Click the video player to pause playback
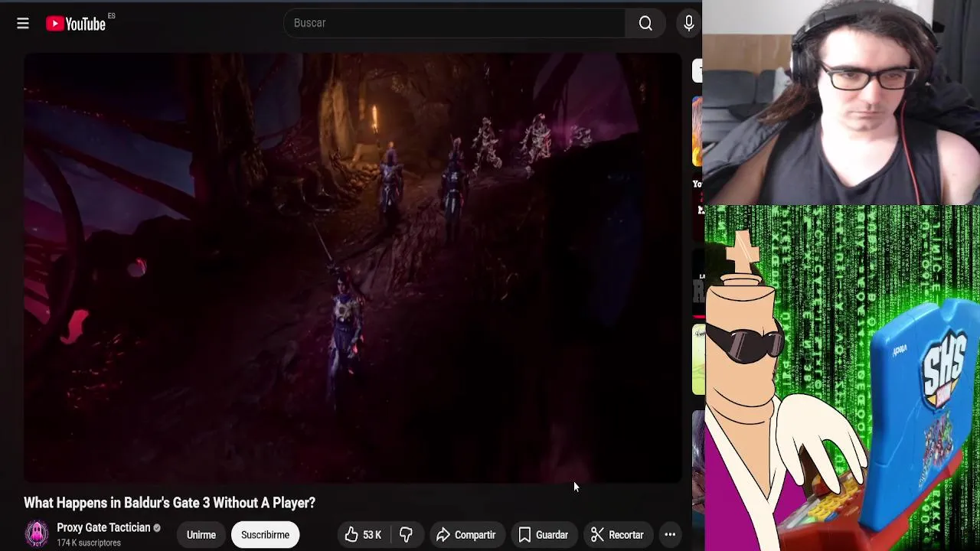 [352, 268]
